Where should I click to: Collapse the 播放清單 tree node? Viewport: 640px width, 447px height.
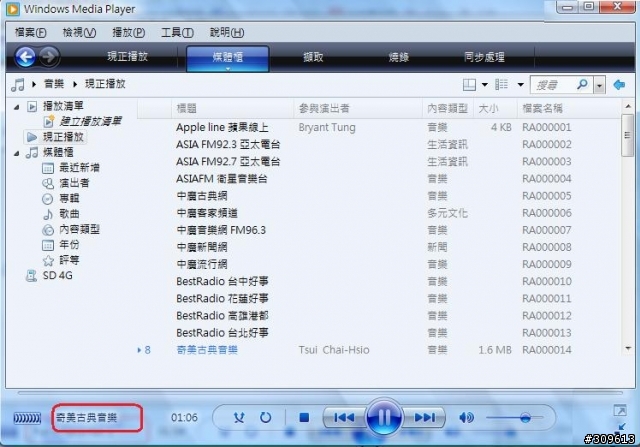16,107
